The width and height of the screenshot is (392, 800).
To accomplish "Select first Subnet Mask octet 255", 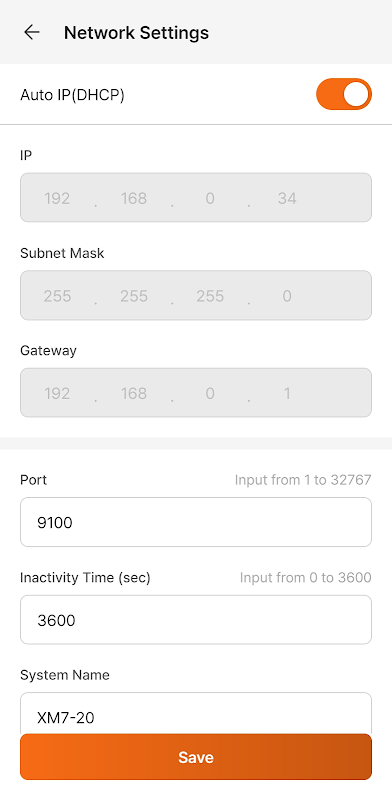I will (57, 296).
